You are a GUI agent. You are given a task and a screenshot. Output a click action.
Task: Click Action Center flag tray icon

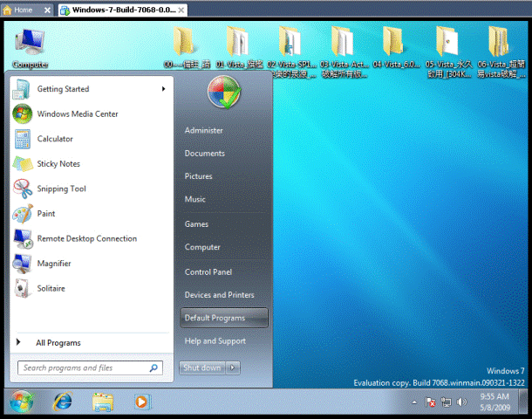point(430,402)
